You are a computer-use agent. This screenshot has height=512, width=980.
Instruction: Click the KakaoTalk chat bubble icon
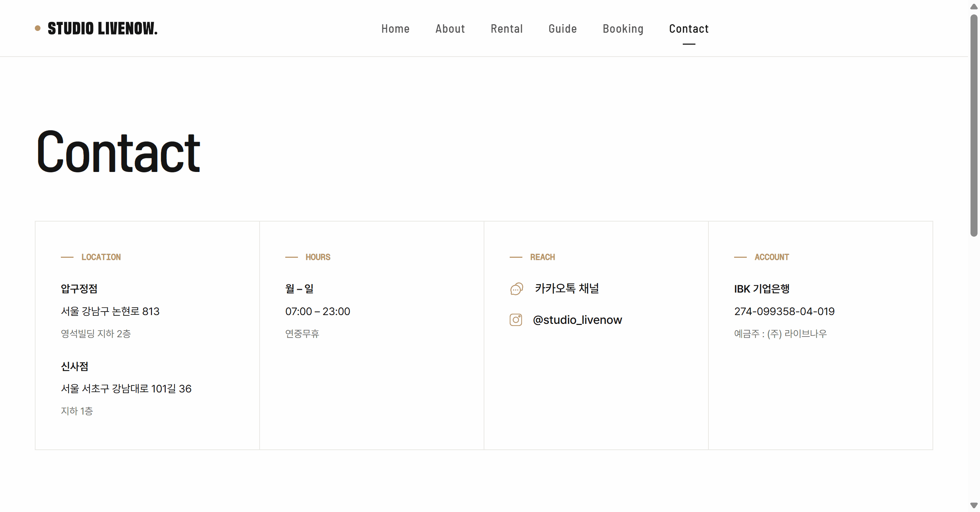click(516, 289)
